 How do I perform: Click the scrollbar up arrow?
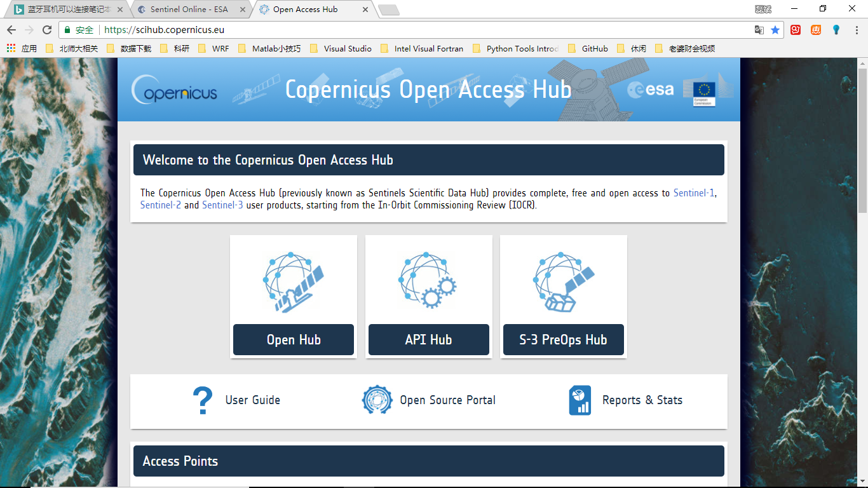tap(862, 63)
